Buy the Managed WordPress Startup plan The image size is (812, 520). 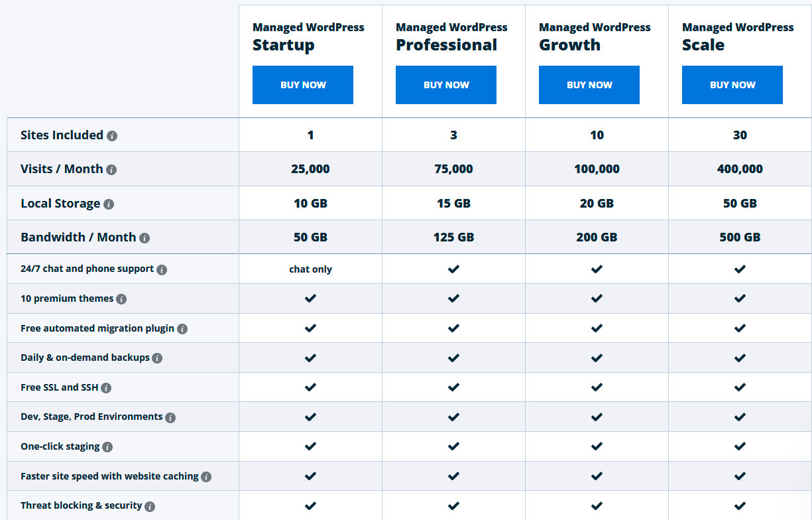[302, 85]
